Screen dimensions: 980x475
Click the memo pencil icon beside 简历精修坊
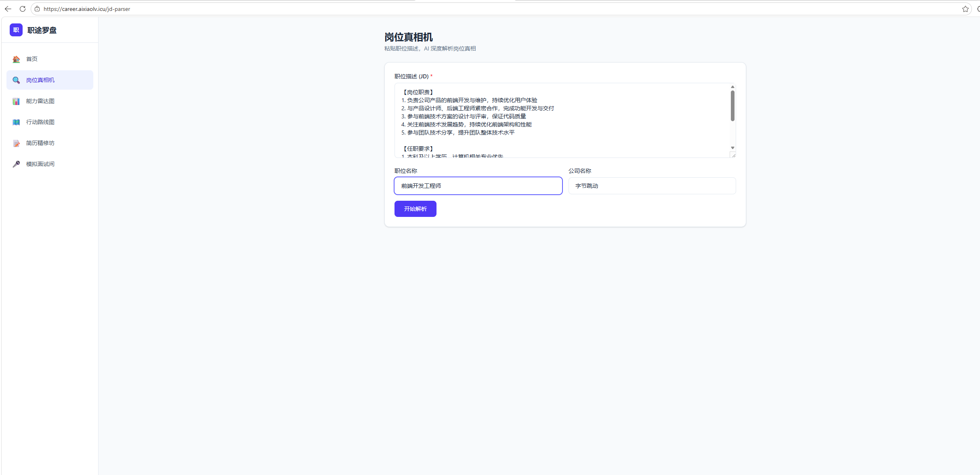click(16, 143)
